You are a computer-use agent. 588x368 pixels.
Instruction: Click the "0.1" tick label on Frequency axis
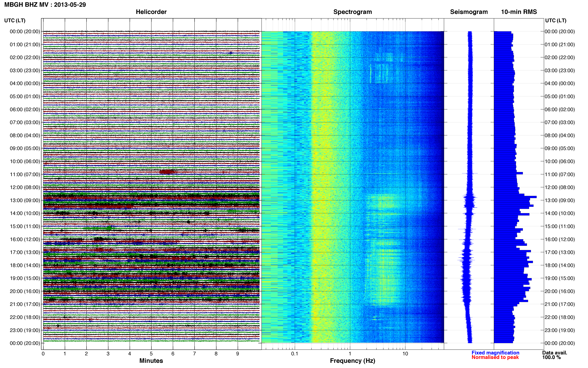[x=295, y=354]
